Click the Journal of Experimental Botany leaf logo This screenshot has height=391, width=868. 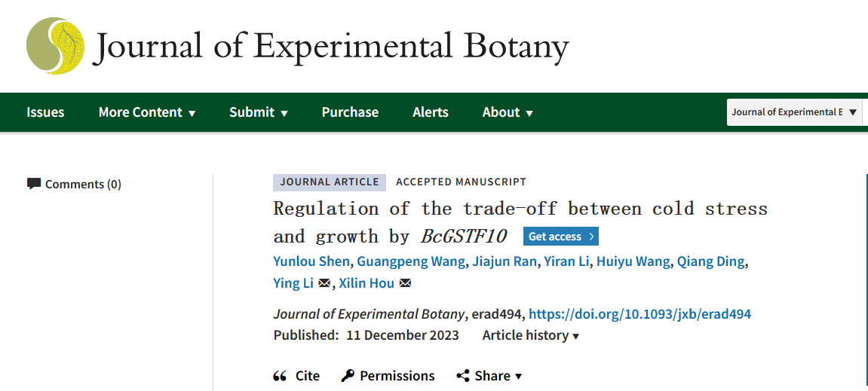(x=55, y=45)
